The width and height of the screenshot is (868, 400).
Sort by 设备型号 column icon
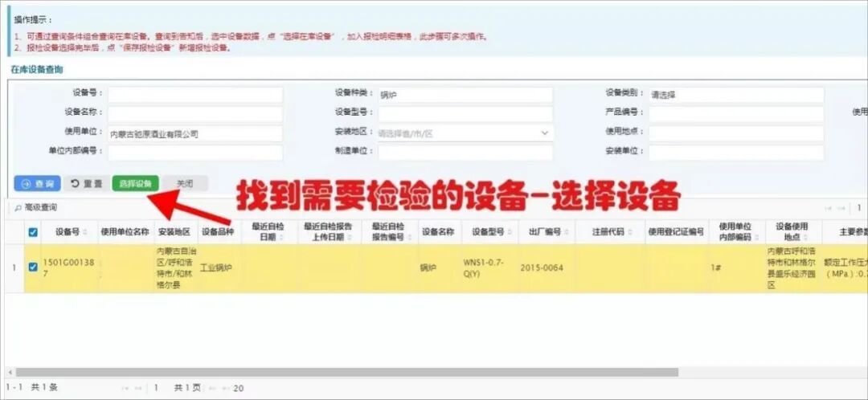[510, 232]
